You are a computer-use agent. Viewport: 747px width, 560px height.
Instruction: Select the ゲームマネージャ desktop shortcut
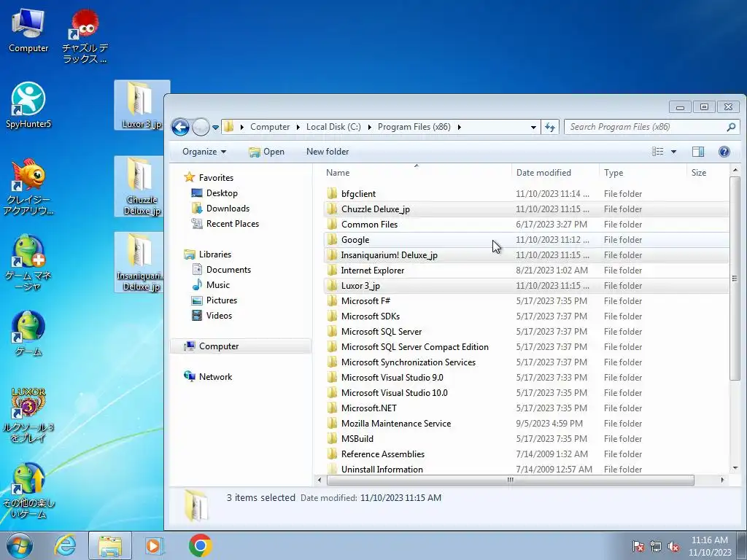28,262
